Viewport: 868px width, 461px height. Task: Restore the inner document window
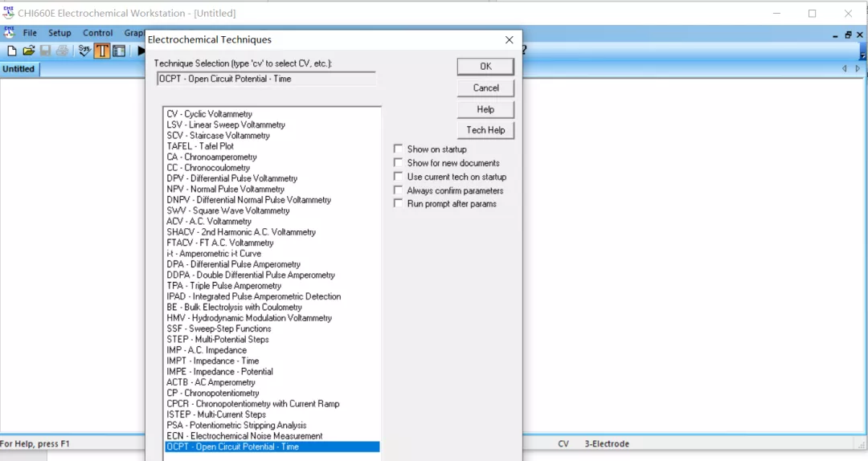coord(848,35)
